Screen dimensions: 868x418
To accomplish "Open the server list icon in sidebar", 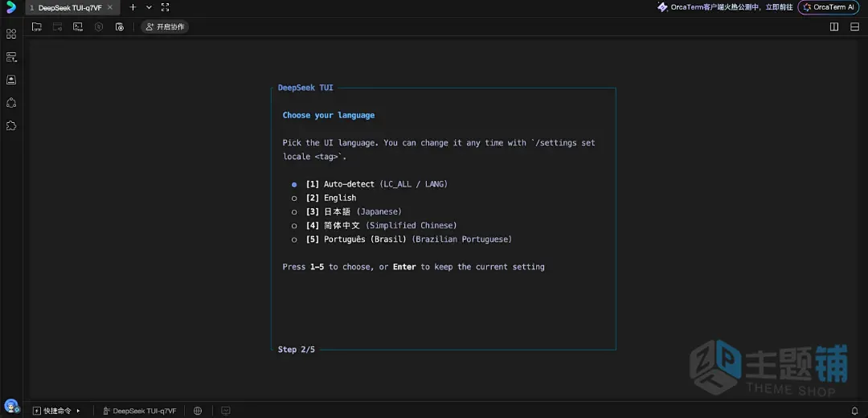I will pyautogui.click(x=11, y=57).
